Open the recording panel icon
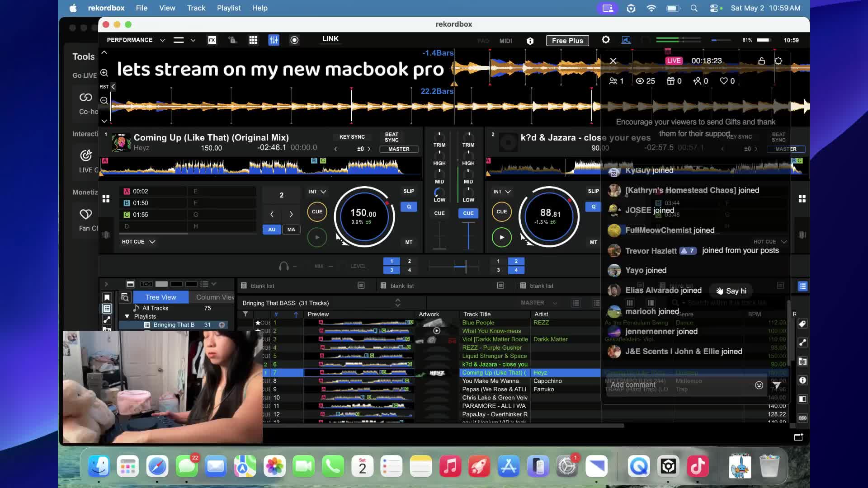Image resolution: width=868 pixels, height=488 pixels. coord(294,40)
